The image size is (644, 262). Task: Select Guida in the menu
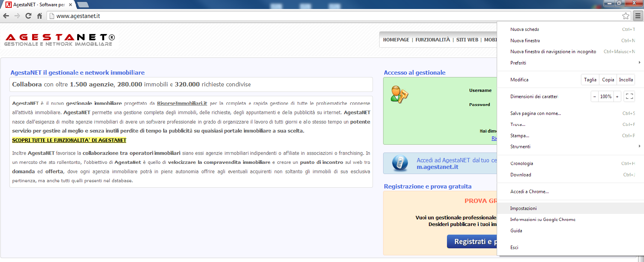coord(570,231)
